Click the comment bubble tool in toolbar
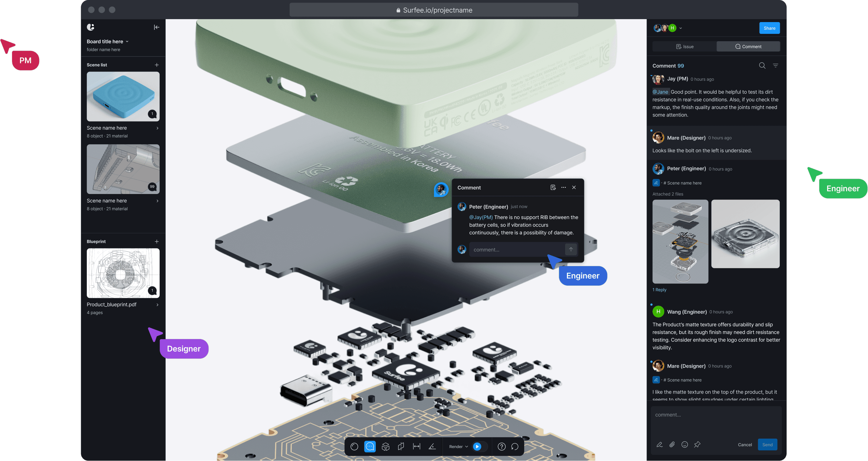The height and width of the screenshot is (461, 868). (x=370, y=447)
